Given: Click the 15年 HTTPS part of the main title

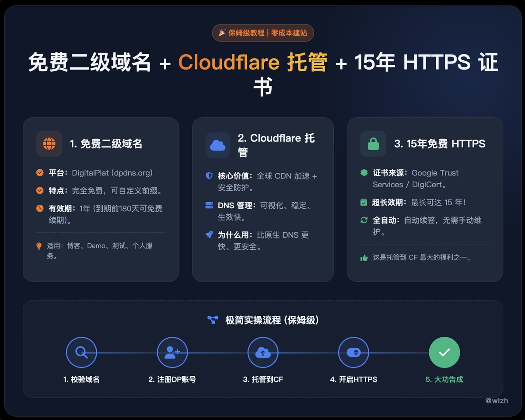Looking at the screenshot, I should point(413,62).
